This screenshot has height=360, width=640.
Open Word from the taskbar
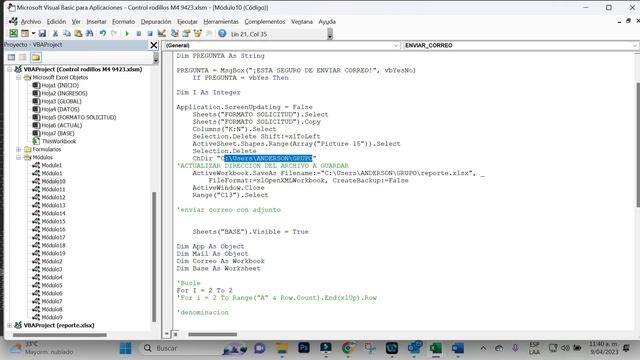(458, 348)
